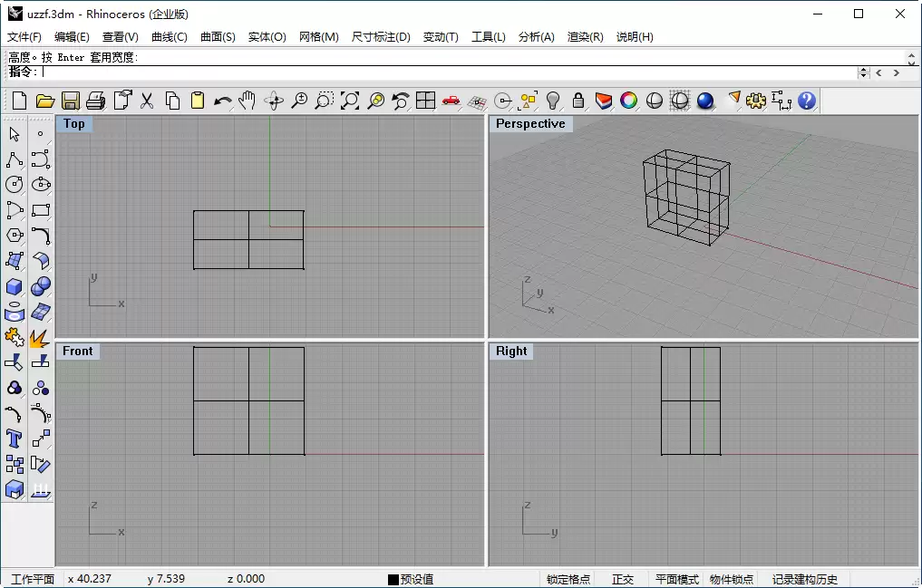Select the Pan hand tool
This screenshot has width=922, height=588.
tap(247, 101)
